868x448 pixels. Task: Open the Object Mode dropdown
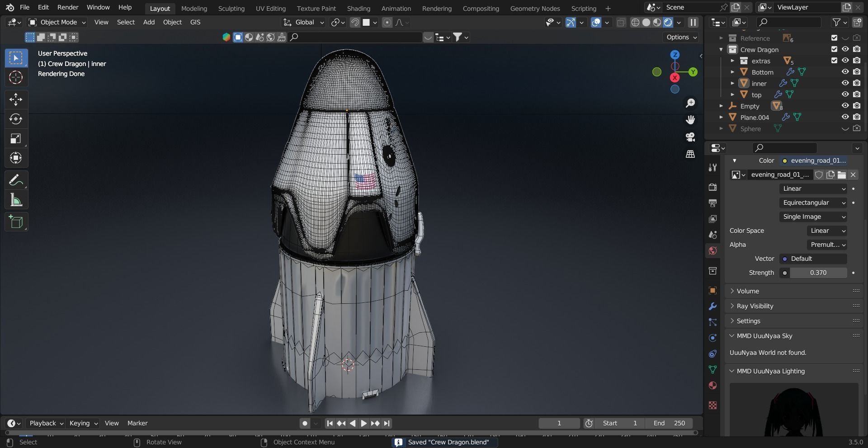click(57, 22)
